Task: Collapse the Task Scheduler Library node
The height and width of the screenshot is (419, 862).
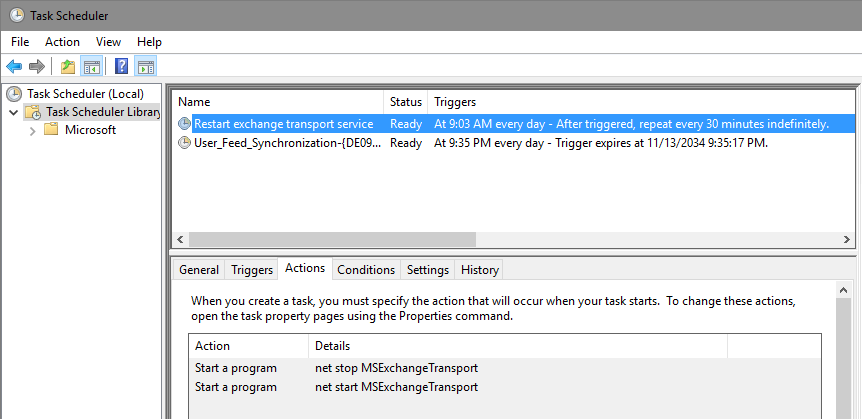Action: coord(14,112)
